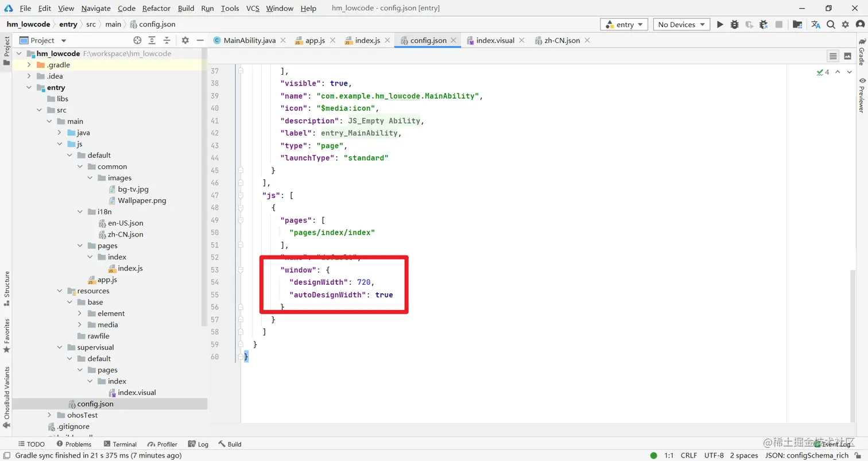Click hm_lowcode in breadcrumb path
868x461 pixels.
pos(28,24)
